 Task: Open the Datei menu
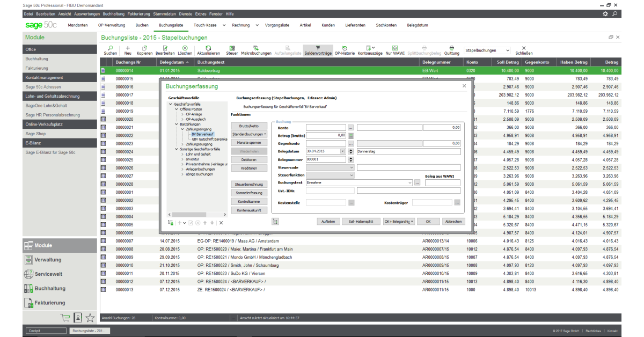pos(28,13)
